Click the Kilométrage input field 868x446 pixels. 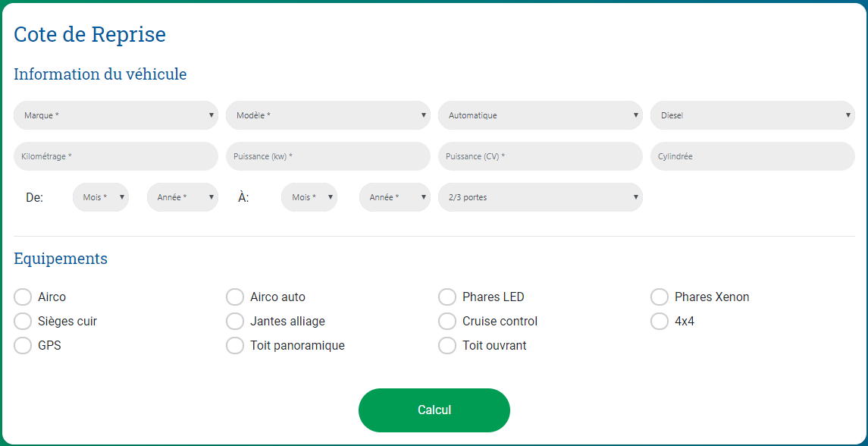click(x=116, y=156)
